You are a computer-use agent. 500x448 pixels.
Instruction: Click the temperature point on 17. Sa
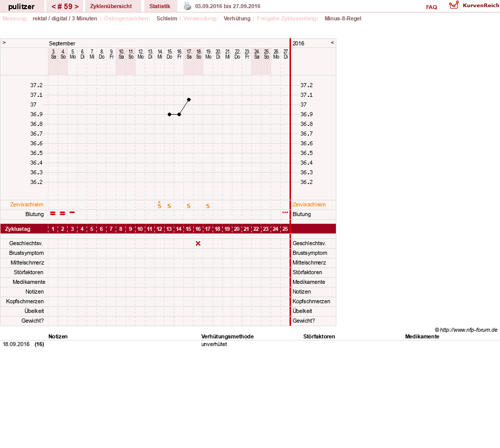tap(189, 100)
